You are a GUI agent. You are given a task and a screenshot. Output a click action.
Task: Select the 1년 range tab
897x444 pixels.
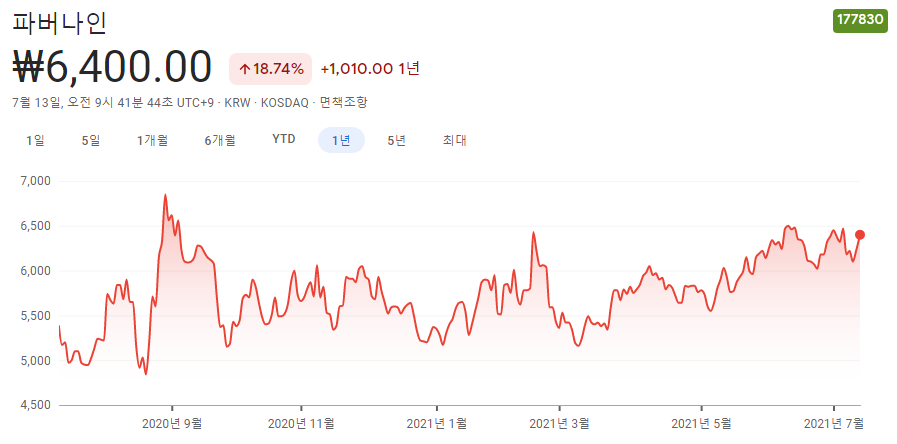(342, 140)
